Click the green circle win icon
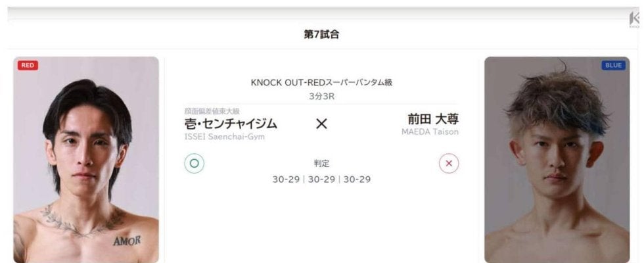 pos(195,164)
